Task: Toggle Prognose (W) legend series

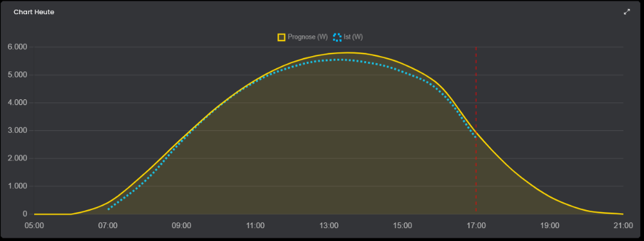Action: coord(302,37)
